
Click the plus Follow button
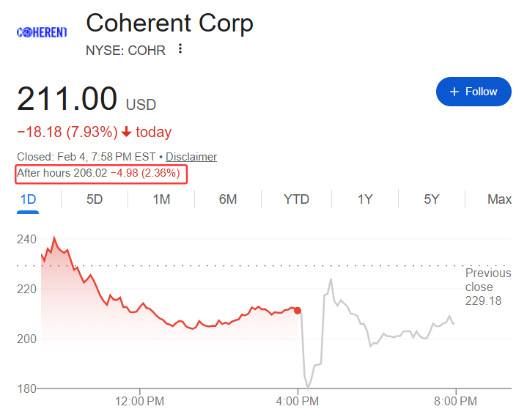473,92
